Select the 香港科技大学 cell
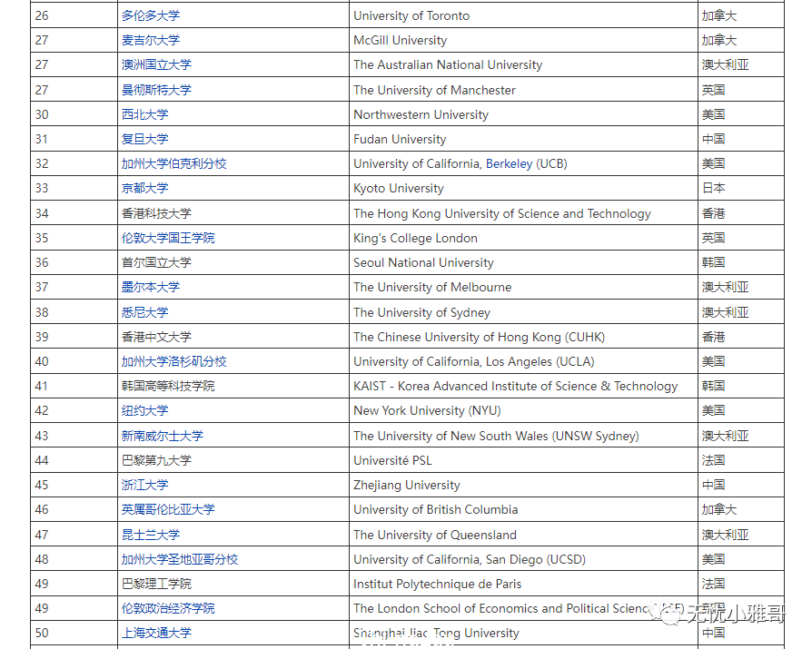The image size is (812, 649). click(x=233, y=213)
